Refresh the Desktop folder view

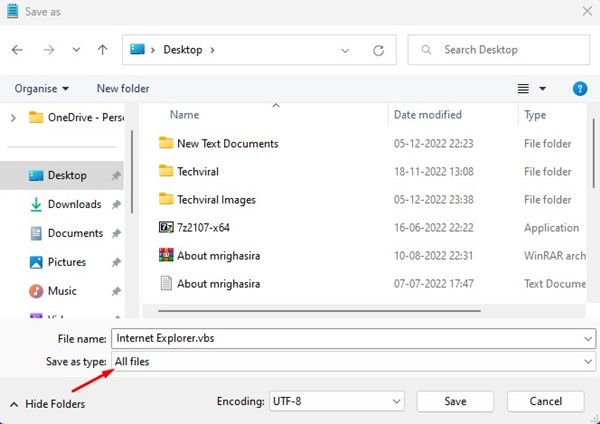tap(378, 49)
